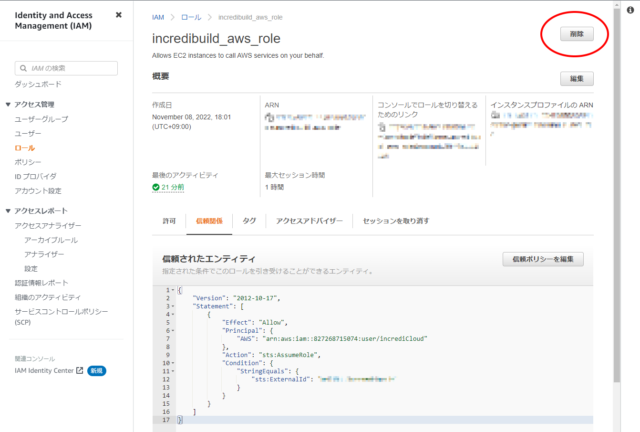Click the 削除 button
The width and height of the screenshot is (640, 432).
pyautogui.click(x=576, y=34)
